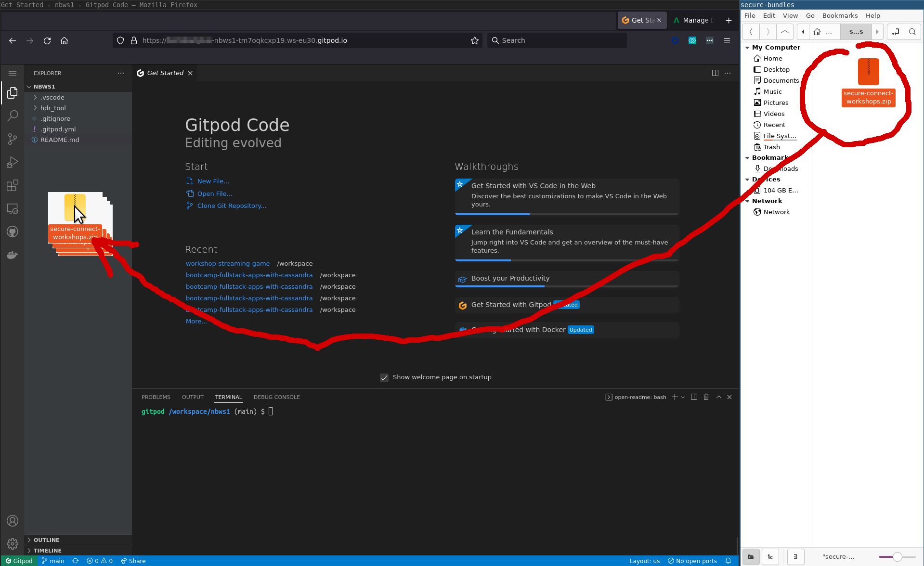Add a new terminal with plus icon
This screenshot has height=566, width=924.
click(675, 397)
